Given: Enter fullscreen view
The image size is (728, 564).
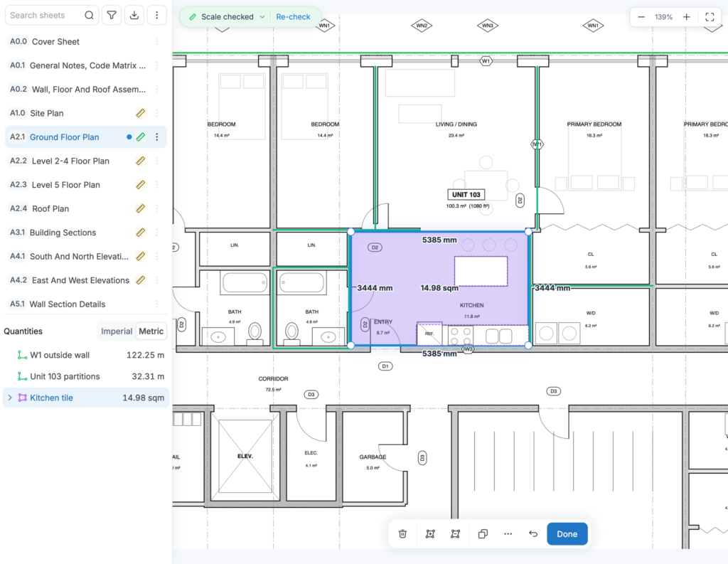Looking at the screenshot, I should pyautogui.click(x=710, y=17).
